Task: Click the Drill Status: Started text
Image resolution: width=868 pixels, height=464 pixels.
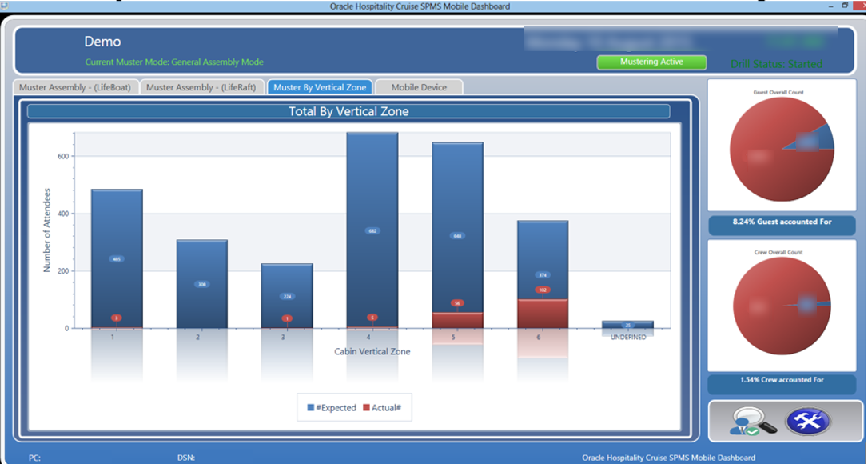Action: pos(776,64)
